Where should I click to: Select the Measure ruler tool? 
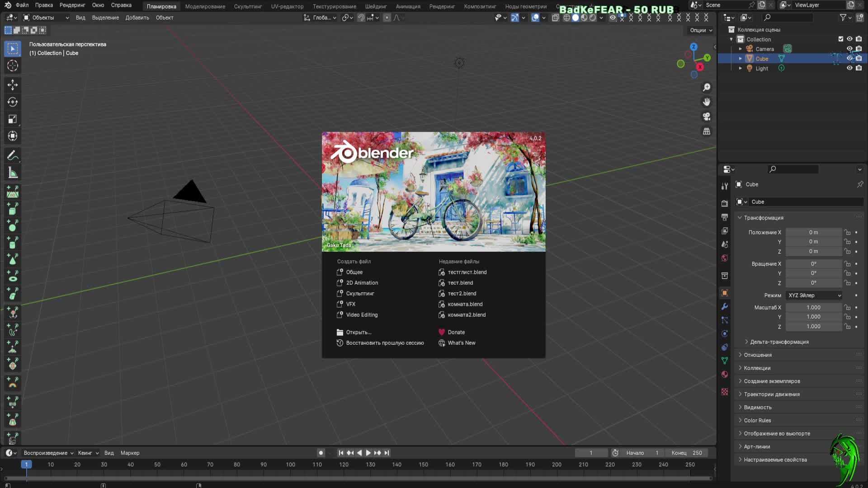tap(13, 173)
